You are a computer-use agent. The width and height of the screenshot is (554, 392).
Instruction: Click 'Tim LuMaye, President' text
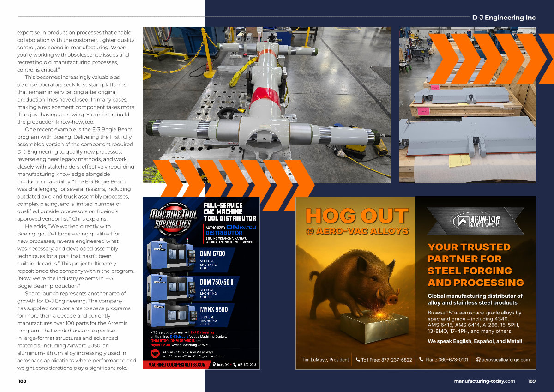click(x=325, y=359)
